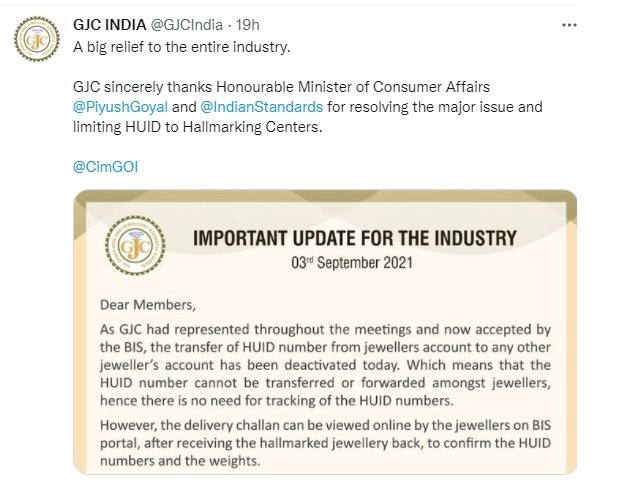Open the @CimGOI mention
Image resolution: width=644 pixels, height=483 pixels.
pos(106,167)
